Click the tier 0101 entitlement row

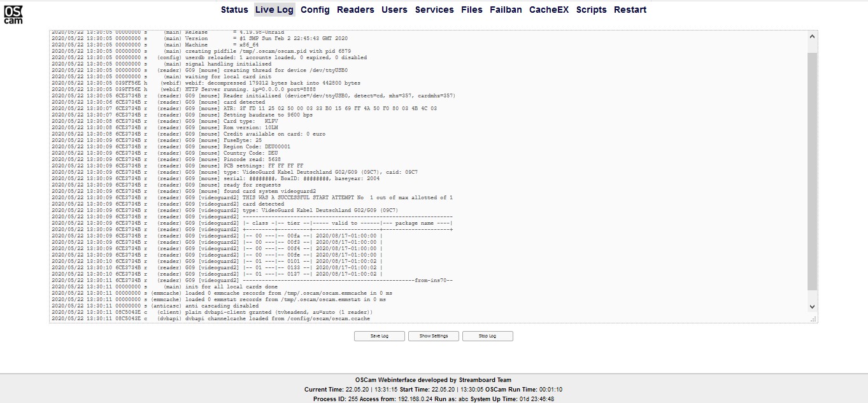pos(217,261)
